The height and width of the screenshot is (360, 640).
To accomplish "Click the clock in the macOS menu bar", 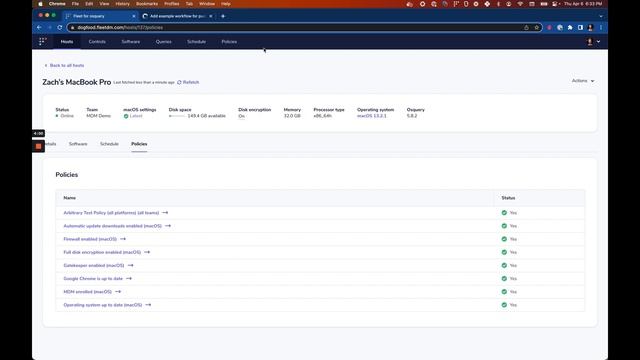I will pos(583,4).
